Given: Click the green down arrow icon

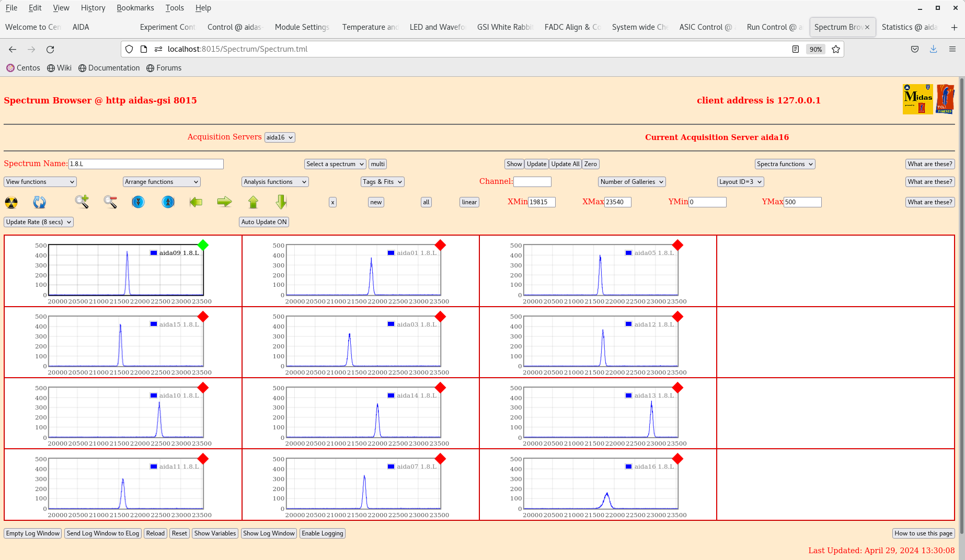Looking at the screenshot, I should point(281,202).
